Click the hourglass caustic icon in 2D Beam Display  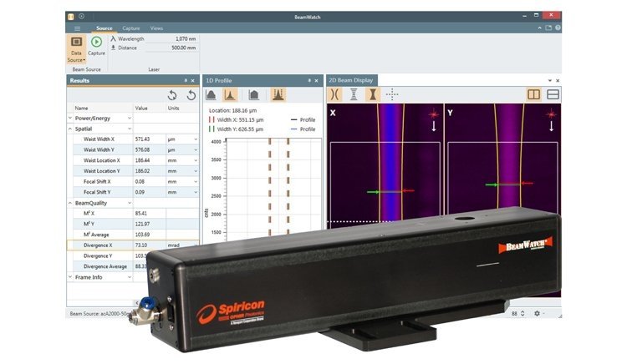(373, 94)
